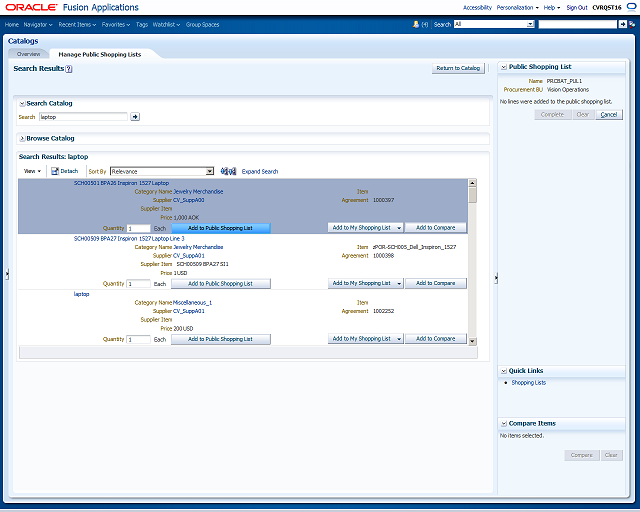Click the Expand Search link
The width and height of the screenshot is (640, 512).
click(260, 171)
